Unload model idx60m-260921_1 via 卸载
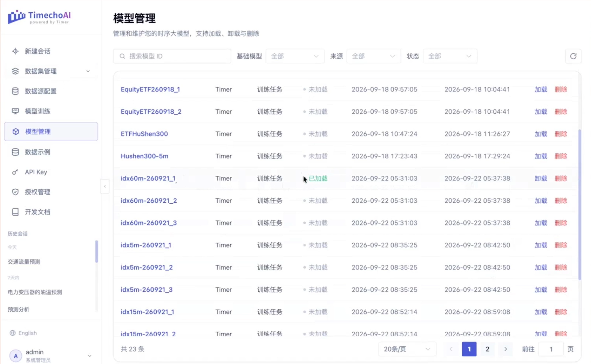591x364 pixels. 541,178
